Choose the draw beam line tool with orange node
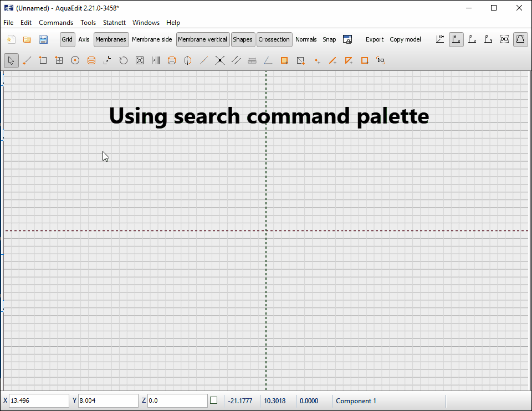Viewport: 532px width, 411px height. 27,61
